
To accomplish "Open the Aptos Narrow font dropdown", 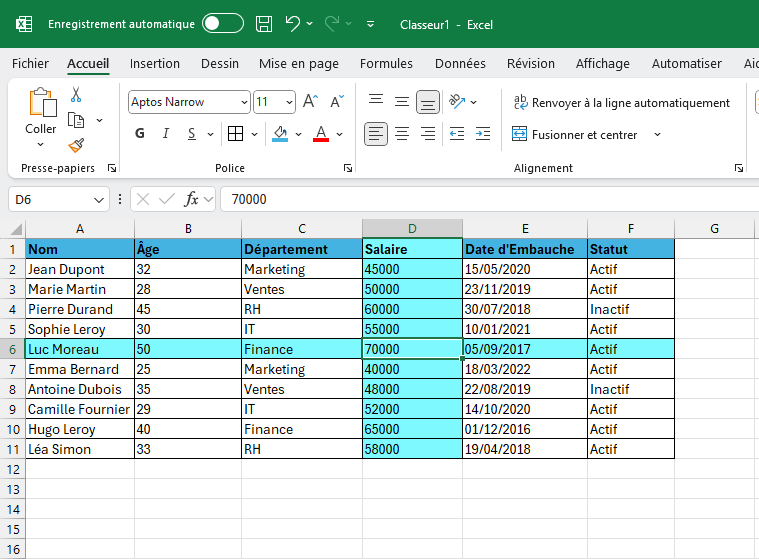I will coord(244,102).
